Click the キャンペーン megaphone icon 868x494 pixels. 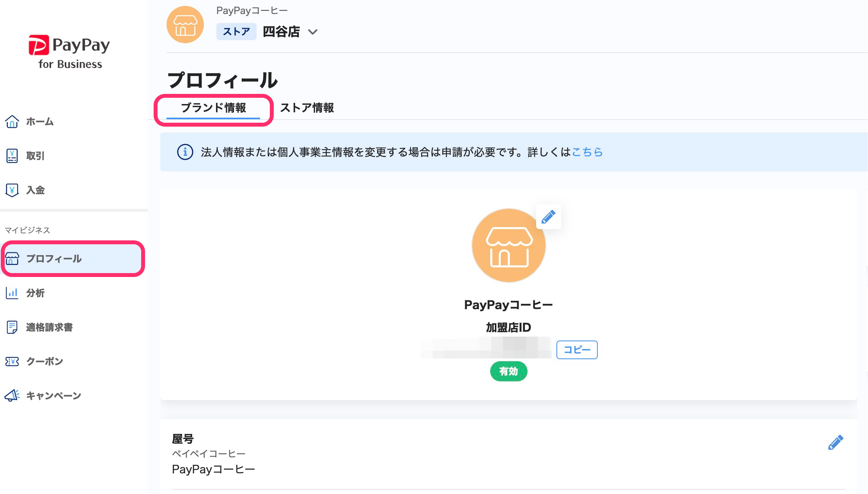[12, 395]
